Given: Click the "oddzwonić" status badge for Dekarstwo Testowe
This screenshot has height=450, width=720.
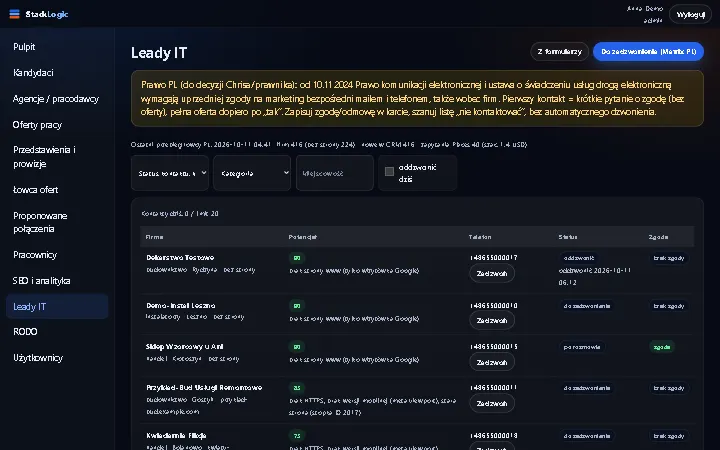Looking at the screenshot, I should pyautogui.click(x=579, y=258).
